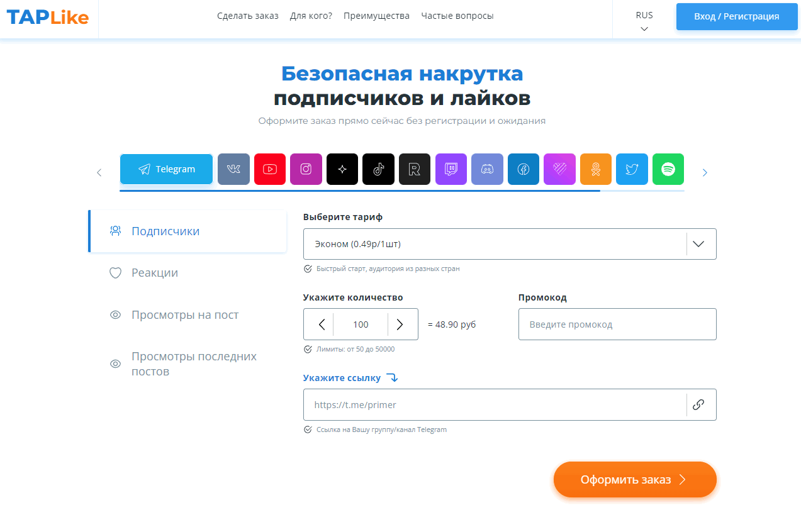801x532 pixels.
Task: Click the right arrow of platform carousel
Action: 705,172
